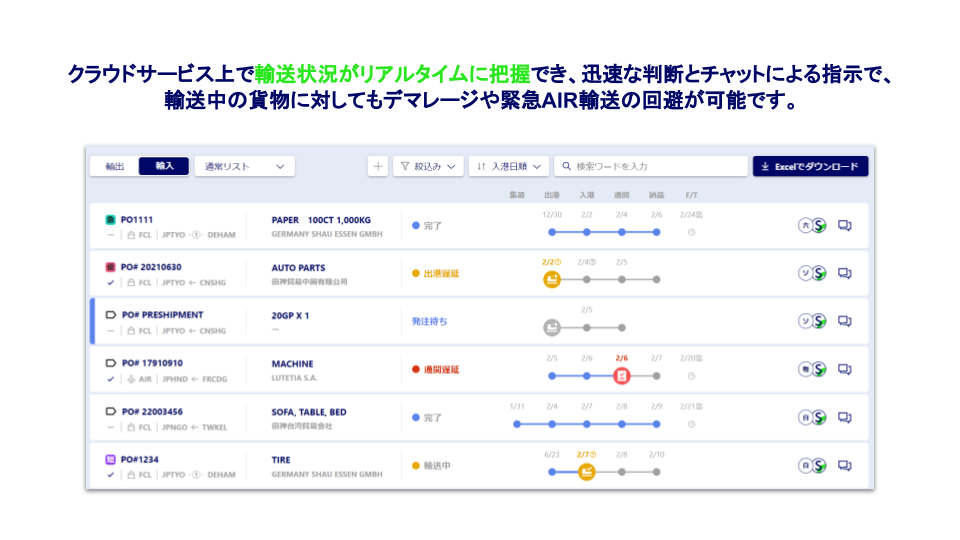This screenshot has width=960, height=540.
Task: Toggle the check mark under PO# 20210630
Action: (110, 283)
